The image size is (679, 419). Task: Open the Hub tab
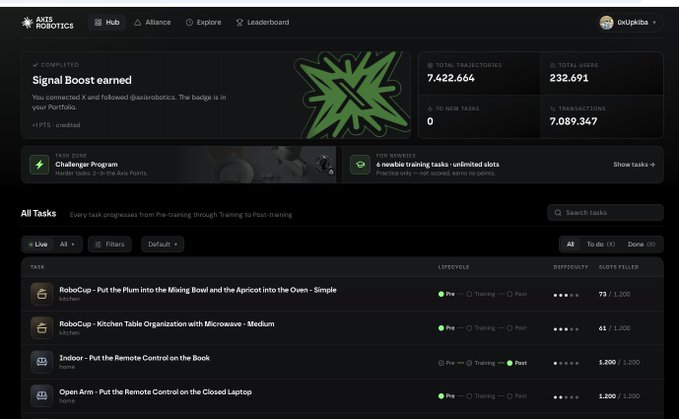coord(107,23)
